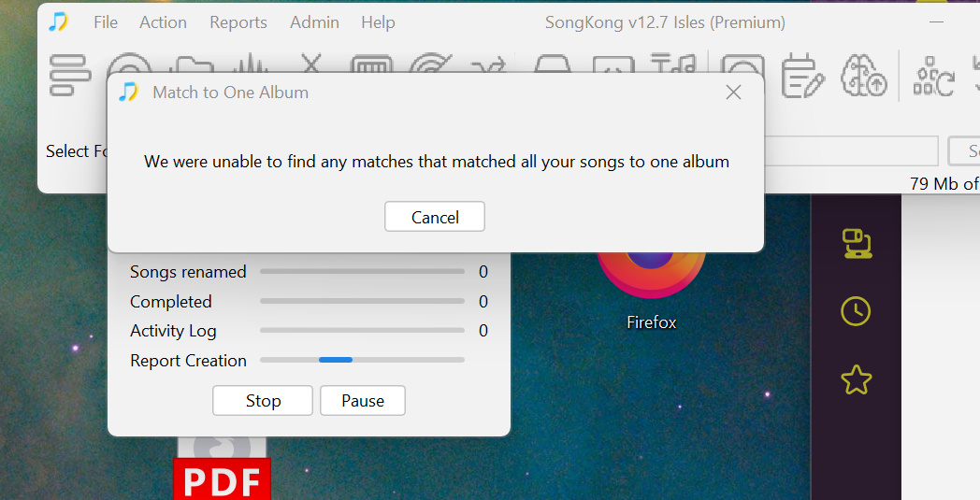
Task: Pause the running task
Action: (x=363, y=401)
